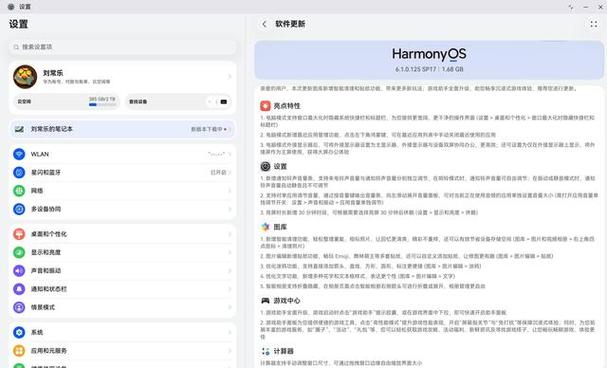Expand the 刘常乐 account row chevron
This screenshot has width=607, height=368.
(x=230, y=77)
